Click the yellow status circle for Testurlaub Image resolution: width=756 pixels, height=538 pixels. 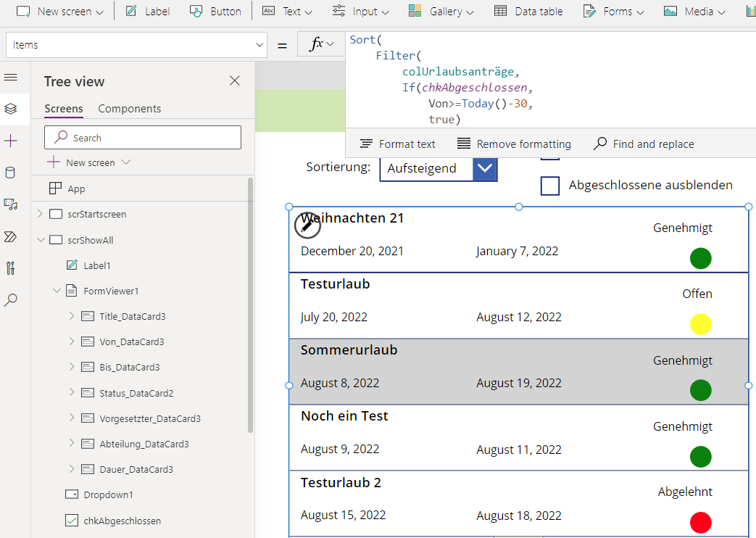(701, 324)
